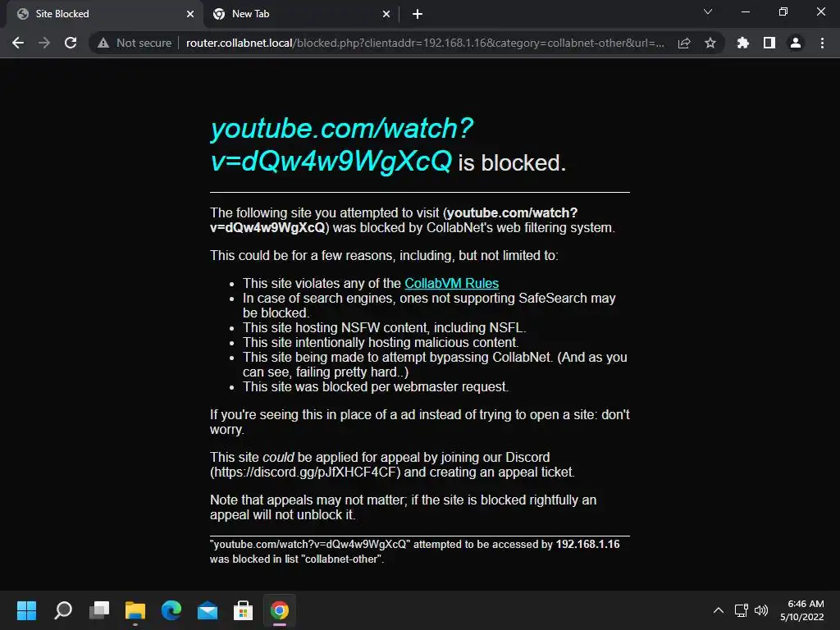Open Microsoft Edge from taskbar
Image resolution: width=840 pixels, height=630 pixels.
click(x=171, y=610)
